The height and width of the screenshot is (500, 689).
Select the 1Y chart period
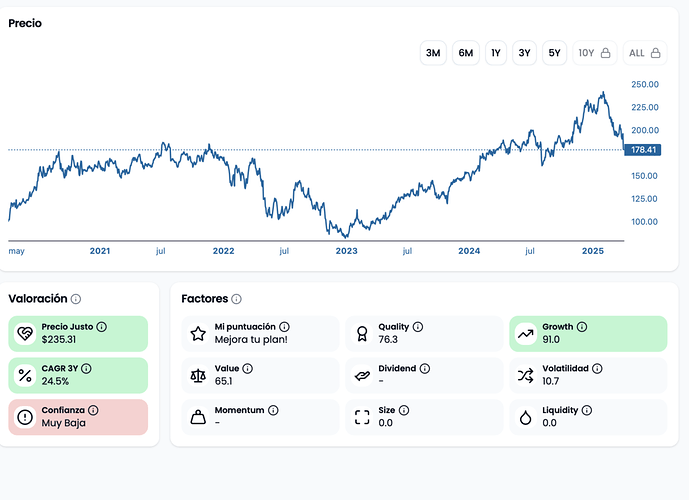[x=496, y=53]
